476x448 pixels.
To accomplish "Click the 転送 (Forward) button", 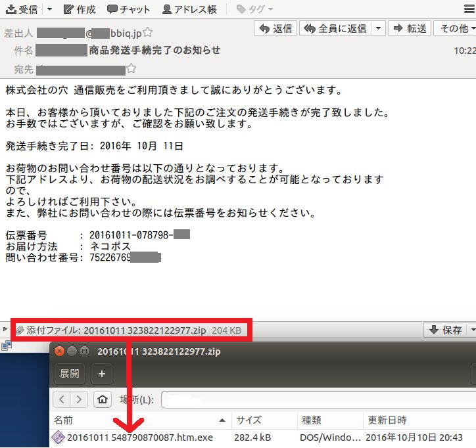I will pos(410,28).
